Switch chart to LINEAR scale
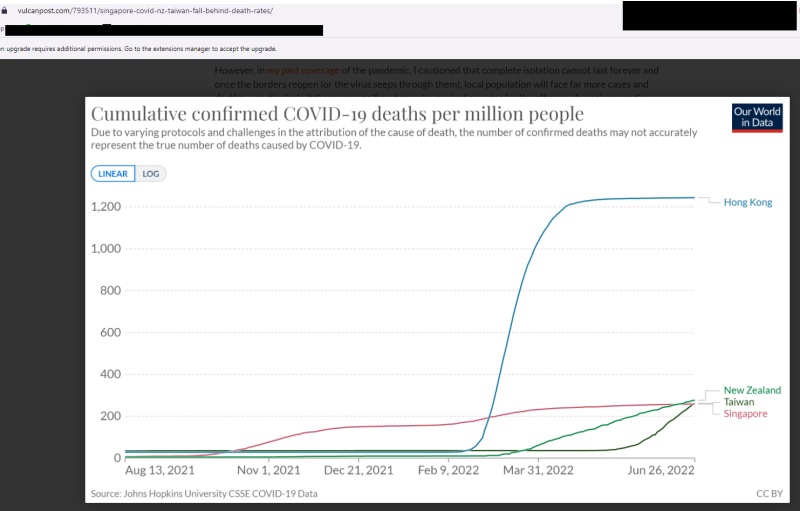Screen dimensions: 800x511 click(111, 173)
